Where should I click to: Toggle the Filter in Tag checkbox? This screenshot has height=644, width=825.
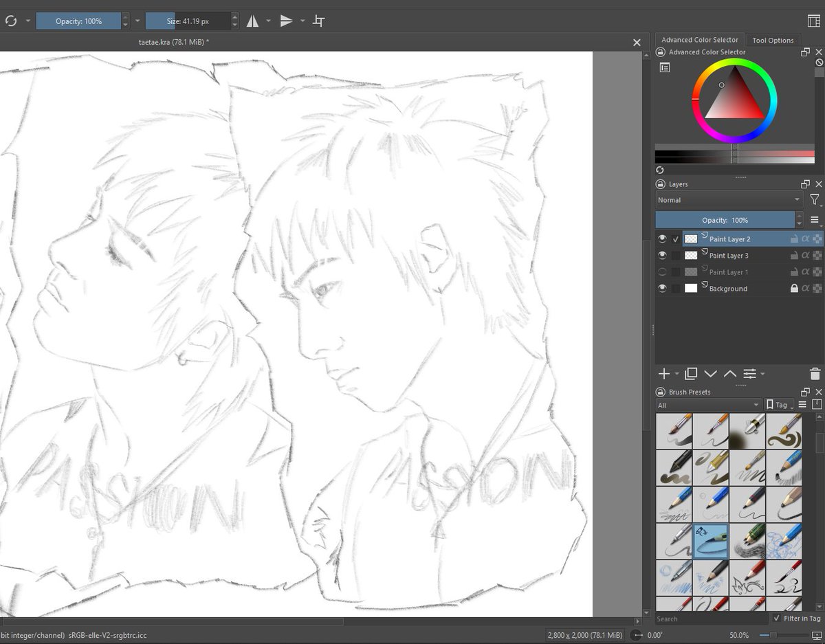pos(777,619)
